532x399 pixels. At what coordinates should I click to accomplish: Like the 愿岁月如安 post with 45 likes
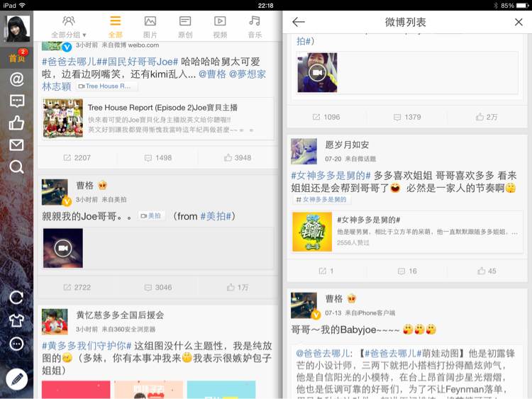click(x=487, y=271)
